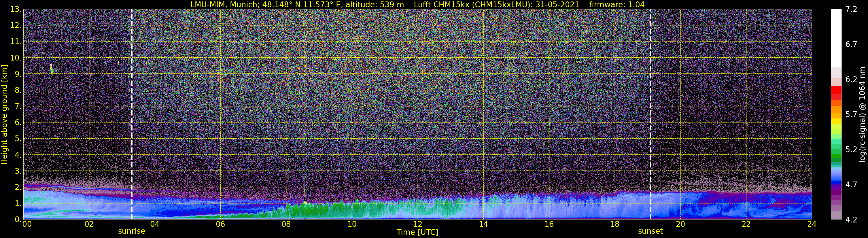
Task: Click the height tick label '12.'
Action: (16, 26)
